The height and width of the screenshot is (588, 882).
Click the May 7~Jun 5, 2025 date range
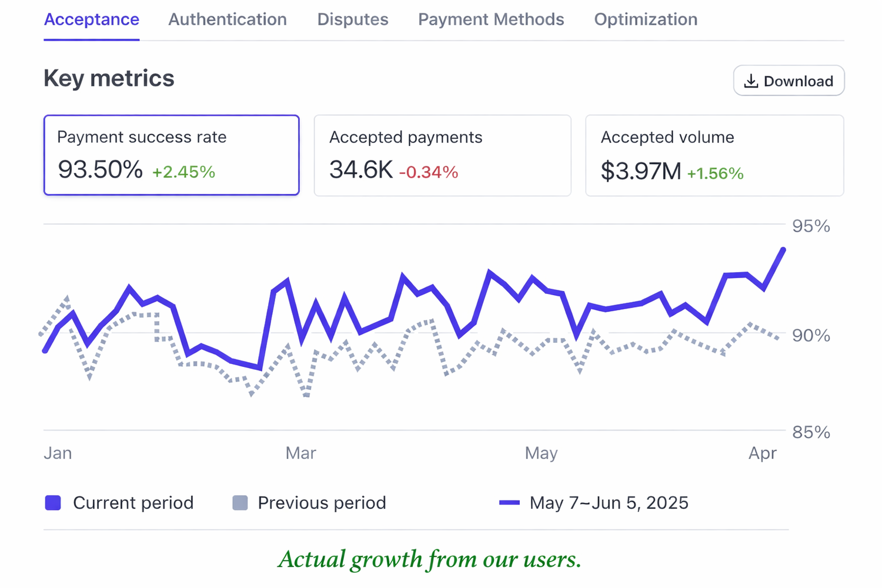pyautogui.click(x=609, y=503)
